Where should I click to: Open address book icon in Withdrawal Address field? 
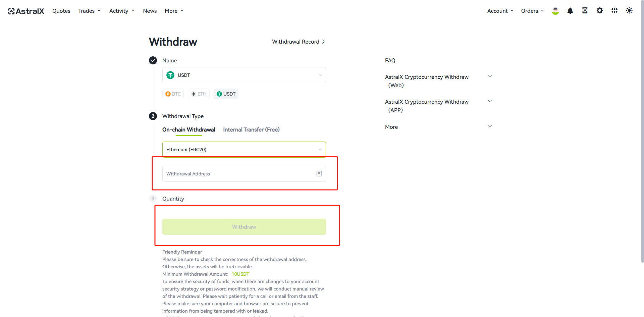click(319, 173)
